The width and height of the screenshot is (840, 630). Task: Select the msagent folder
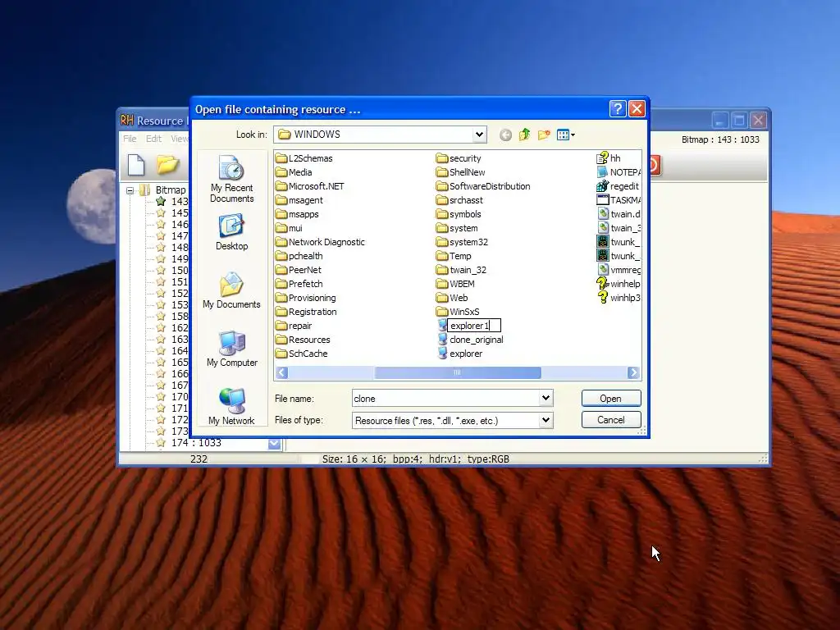(299, 200)
